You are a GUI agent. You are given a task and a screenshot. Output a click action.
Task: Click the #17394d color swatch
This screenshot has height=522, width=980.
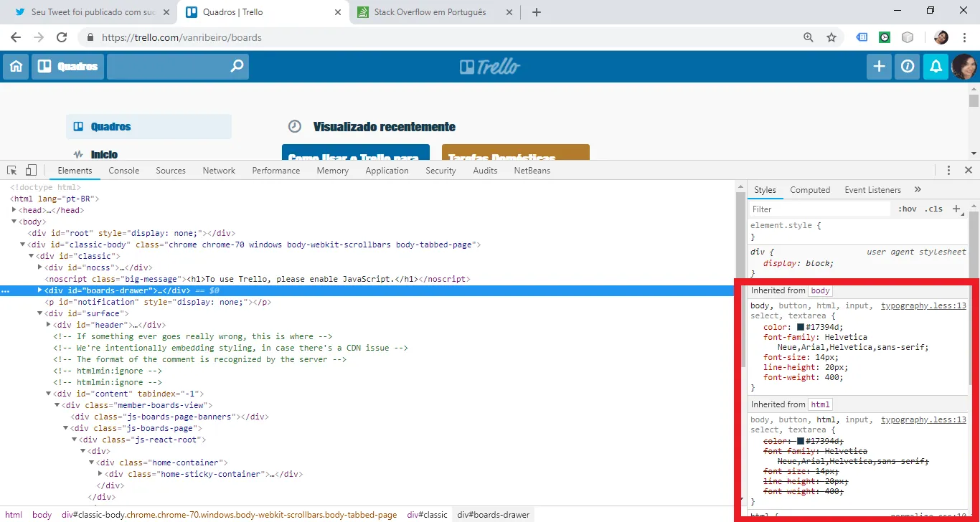coord(801,327)
